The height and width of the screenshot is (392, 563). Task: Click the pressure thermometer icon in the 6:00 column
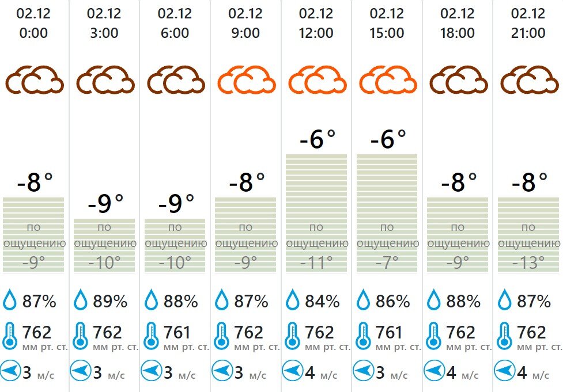[151, 336]
